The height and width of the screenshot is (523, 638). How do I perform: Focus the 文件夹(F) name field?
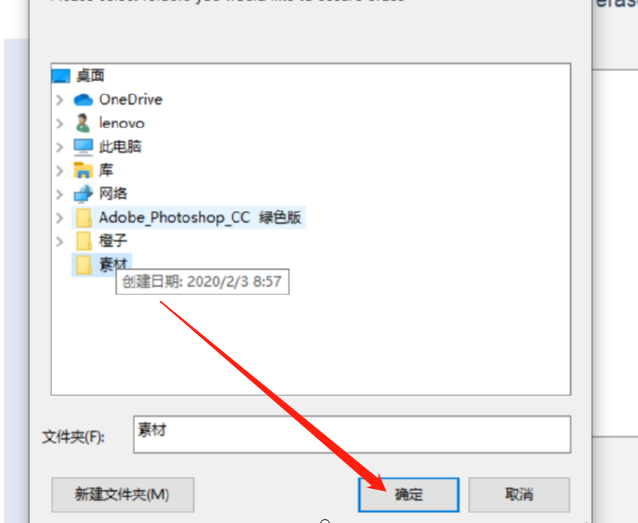click(x=352, y=434)
